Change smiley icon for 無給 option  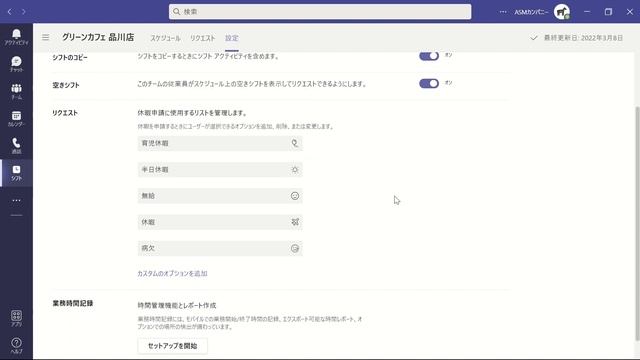295,196
